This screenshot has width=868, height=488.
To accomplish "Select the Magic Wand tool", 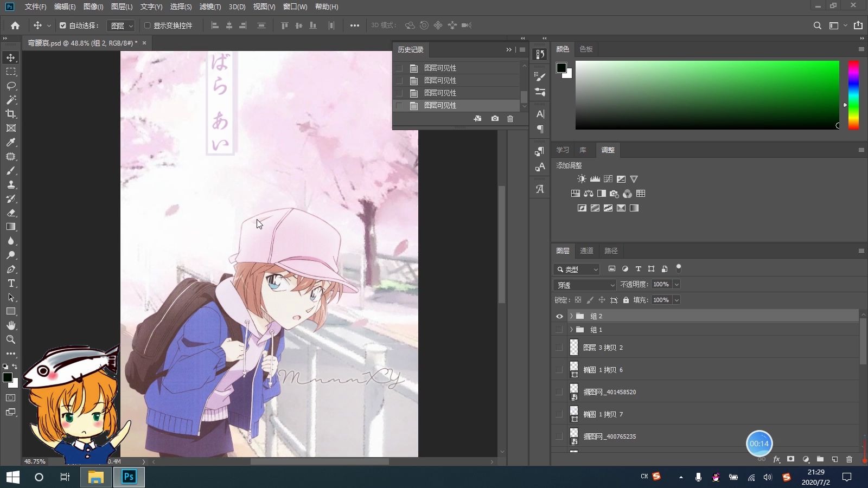I will pos(11,100).
